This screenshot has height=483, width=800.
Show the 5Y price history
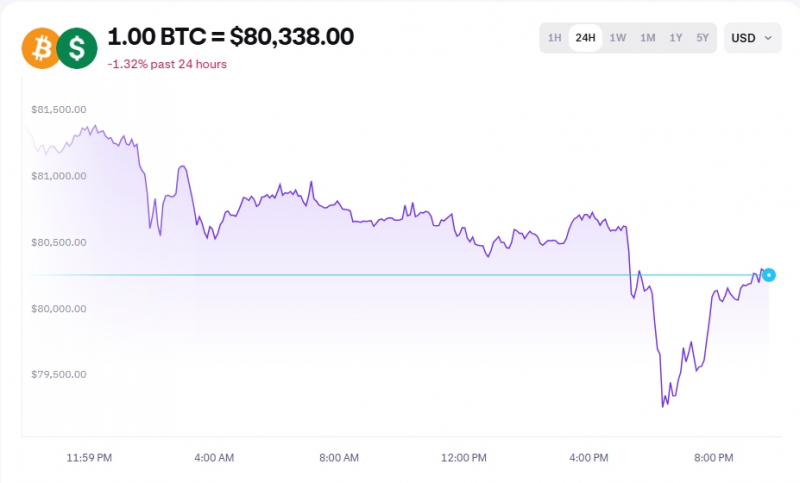pyautogui.click(x=703, y=38)
